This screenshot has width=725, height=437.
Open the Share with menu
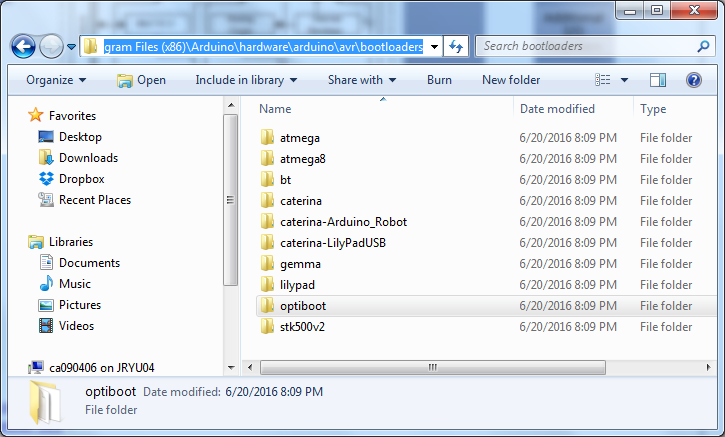[362, 80]
